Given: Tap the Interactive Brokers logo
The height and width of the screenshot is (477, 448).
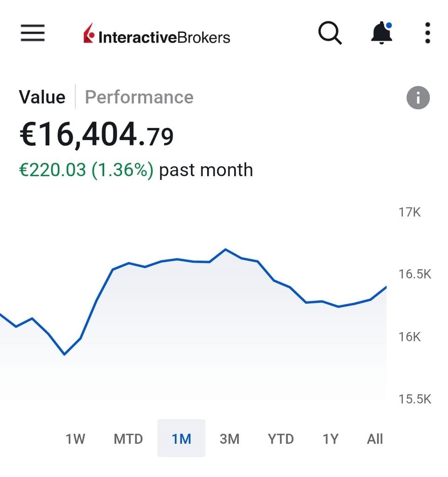Looking at the screenshot, I should point(156,34).
